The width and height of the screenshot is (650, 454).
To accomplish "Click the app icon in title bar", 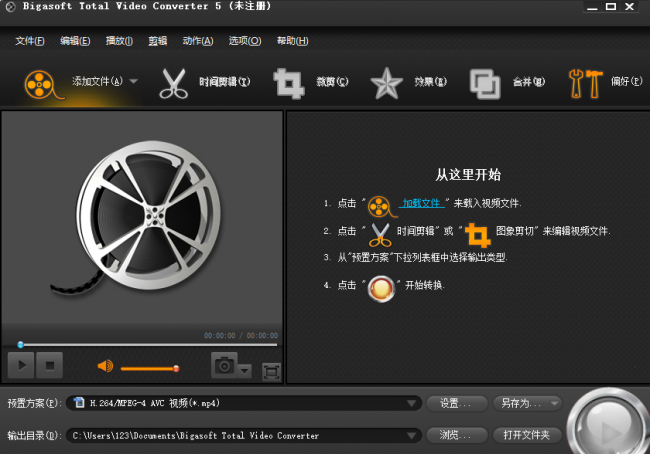I will [11, 7].
